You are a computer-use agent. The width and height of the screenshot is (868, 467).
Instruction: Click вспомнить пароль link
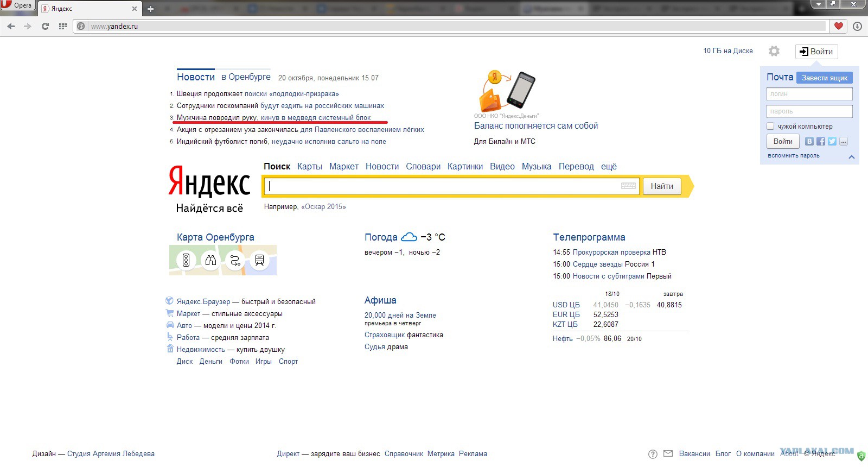coord(794,156)
